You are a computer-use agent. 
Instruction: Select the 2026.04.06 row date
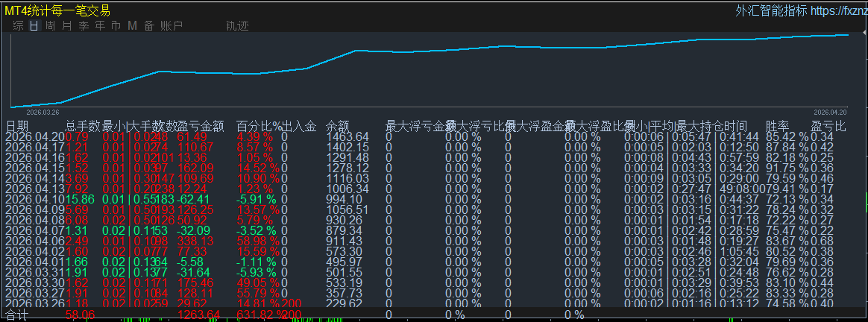35,241
